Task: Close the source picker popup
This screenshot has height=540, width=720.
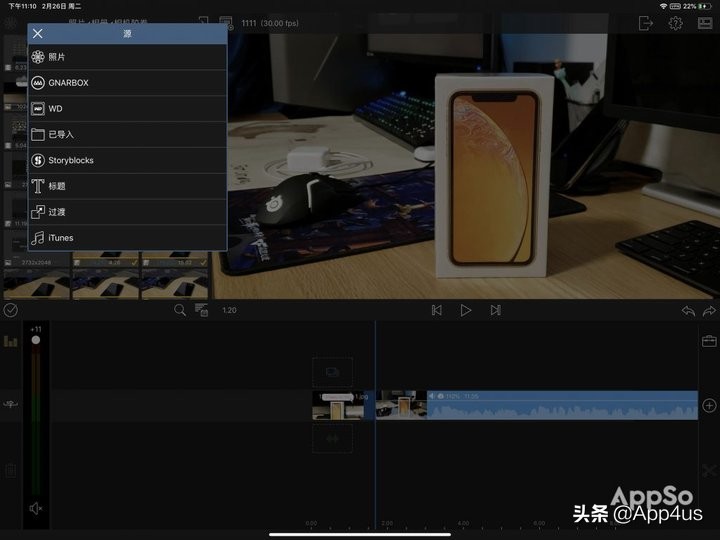Action: [38, 34]
